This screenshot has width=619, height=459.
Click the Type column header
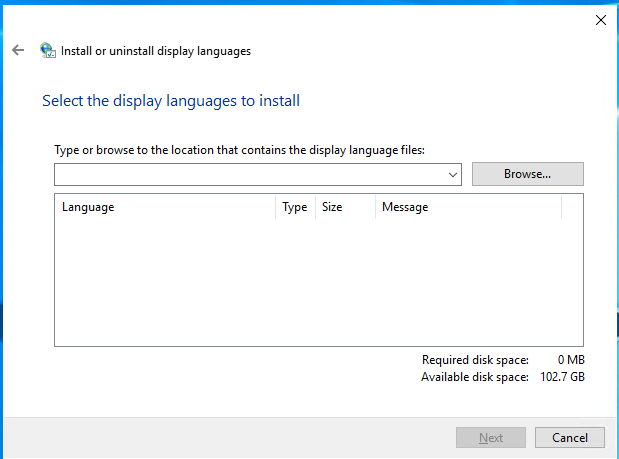tap(294, 207)
